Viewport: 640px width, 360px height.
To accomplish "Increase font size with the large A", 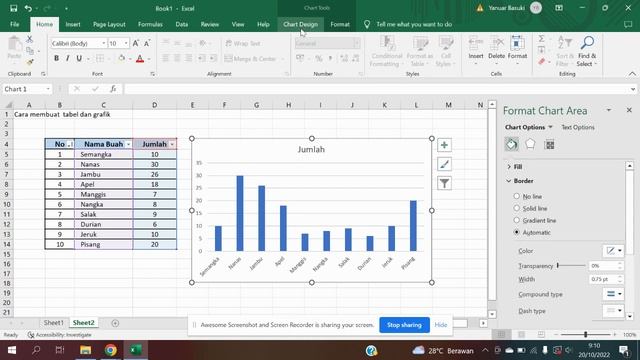I will 136,43.
